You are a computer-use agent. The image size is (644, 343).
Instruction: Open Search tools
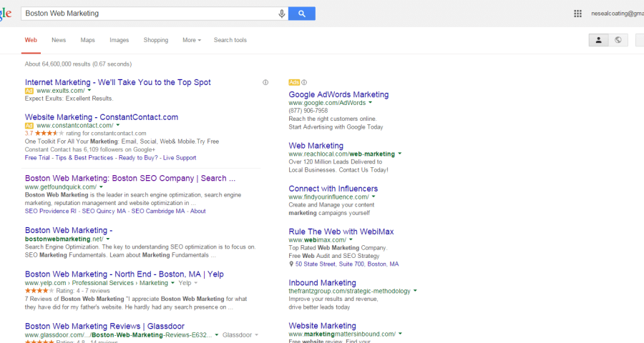point(230,40)
